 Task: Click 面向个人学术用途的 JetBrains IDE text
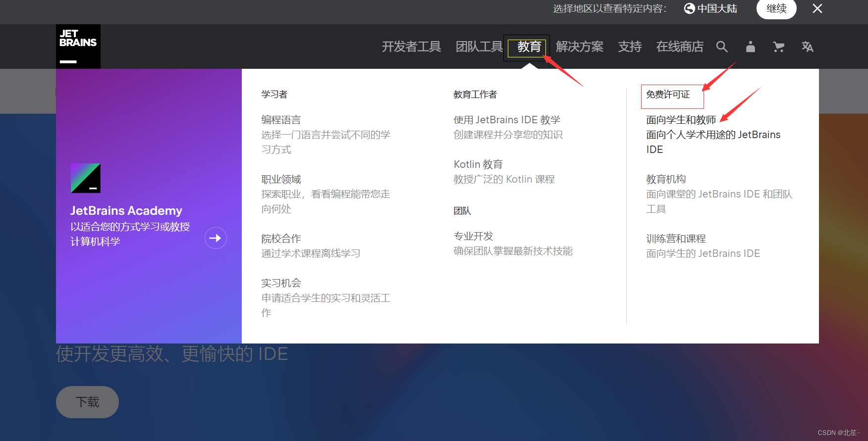(713, 142)
